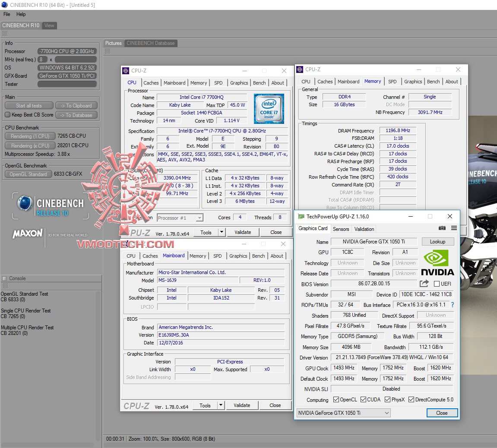Screen dimensions: 497x448
Task: Toggle Keep Best CB Score checkbox
Action: point(8,115)
